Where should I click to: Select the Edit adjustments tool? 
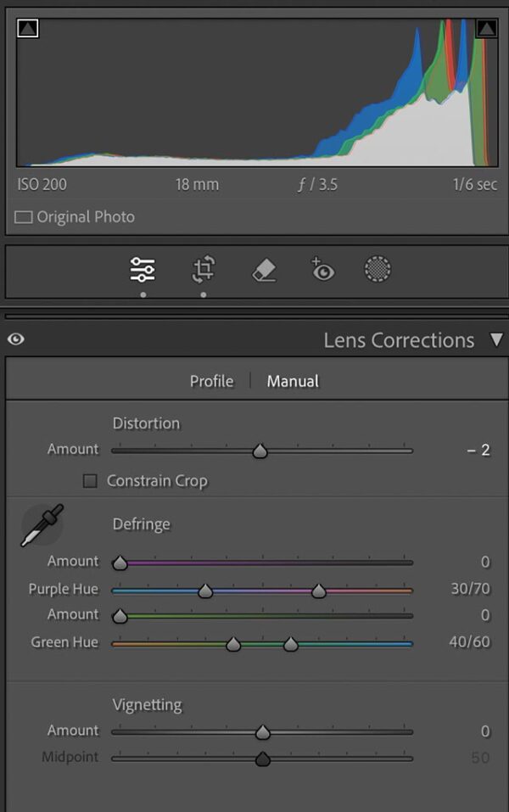coord(143,268)
